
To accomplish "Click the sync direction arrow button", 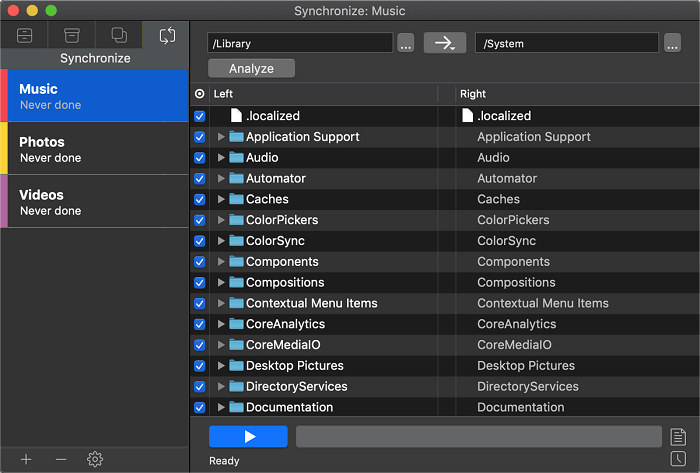I will (445, 43).
